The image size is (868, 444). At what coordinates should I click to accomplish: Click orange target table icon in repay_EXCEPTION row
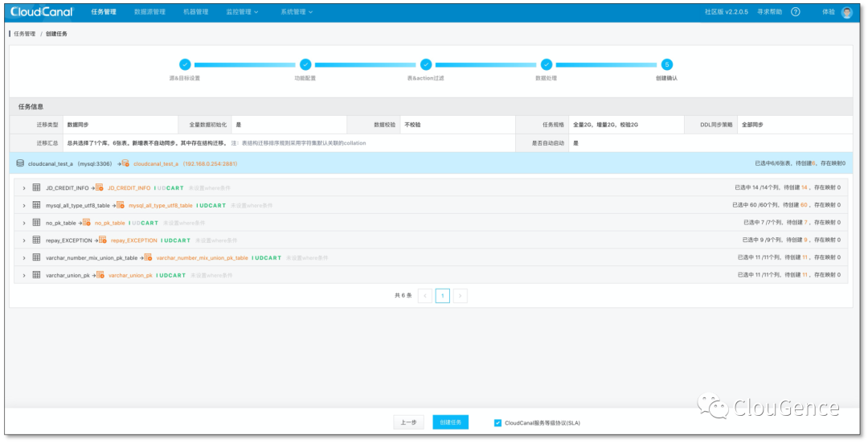(x=103, y=240)
